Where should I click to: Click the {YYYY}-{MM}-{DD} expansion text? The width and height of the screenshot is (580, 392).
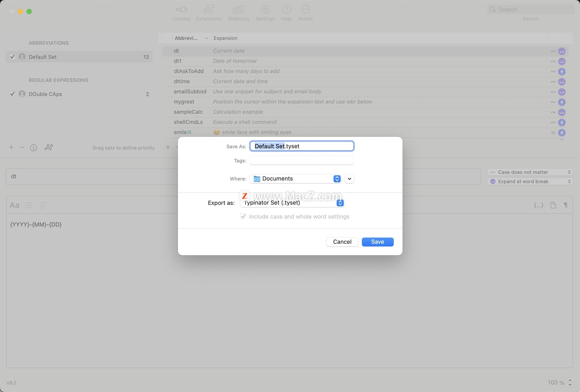pyautogui.click(x=36, y=225)
